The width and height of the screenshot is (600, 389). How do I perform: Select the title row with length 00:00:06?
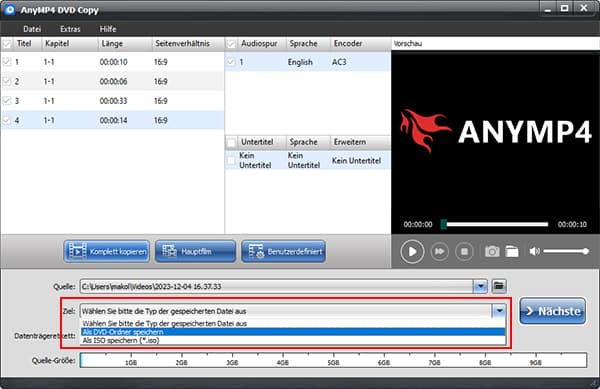pyautogui.click(x=112, y=81)
